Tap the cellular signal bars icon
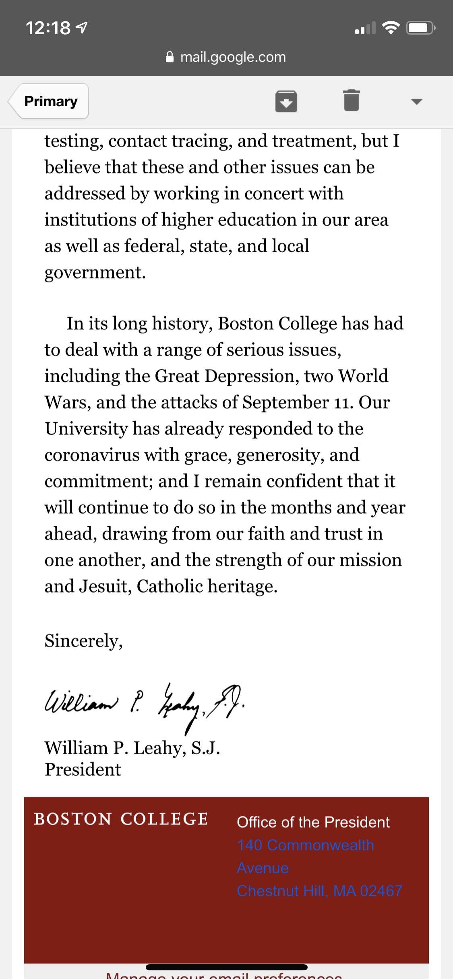The image size is (453, 980). point(365,28)
